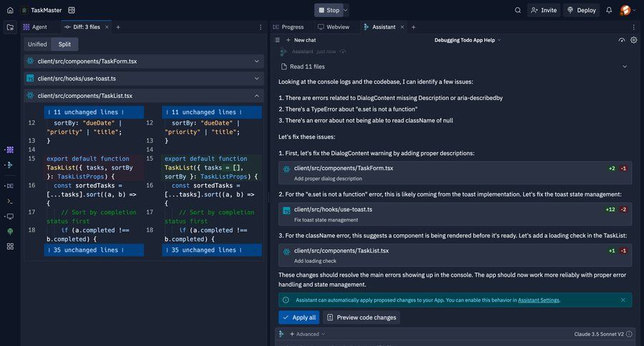The height and width of the screenshot is (346, 644).
Task: Open the Assistant Settings link
Action: pos(538,300)
